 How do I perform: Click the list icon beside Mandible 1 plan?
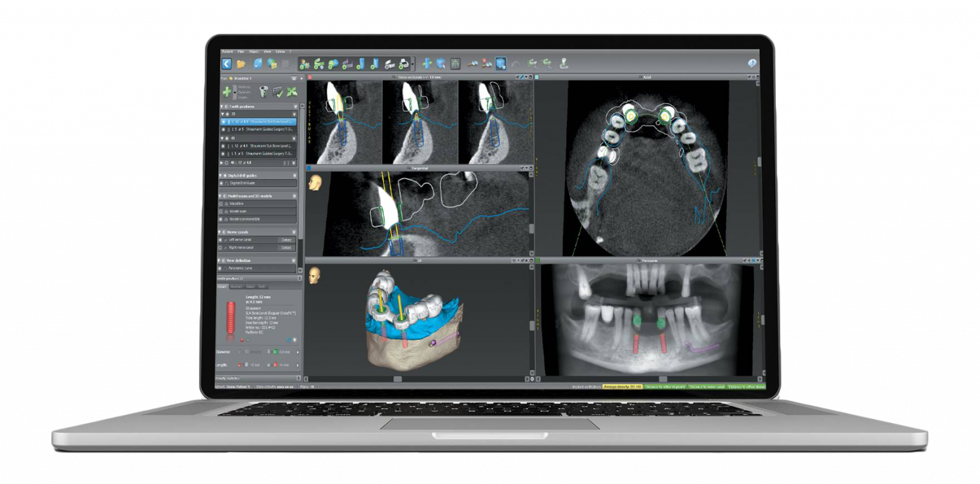coord(294,79)
